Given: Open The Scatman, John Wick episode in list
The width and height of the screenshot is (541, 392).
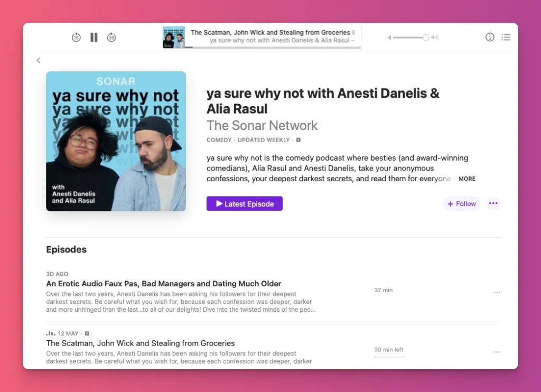Looking at the screenshot, I should pyautogui.click(x=141, y=343).
